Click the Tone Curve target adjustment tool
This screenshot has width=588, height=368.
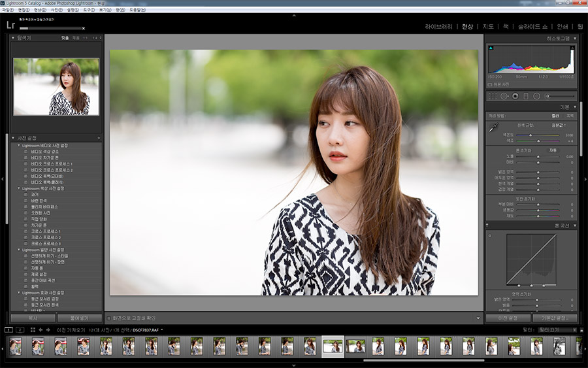tap(490, 236)
